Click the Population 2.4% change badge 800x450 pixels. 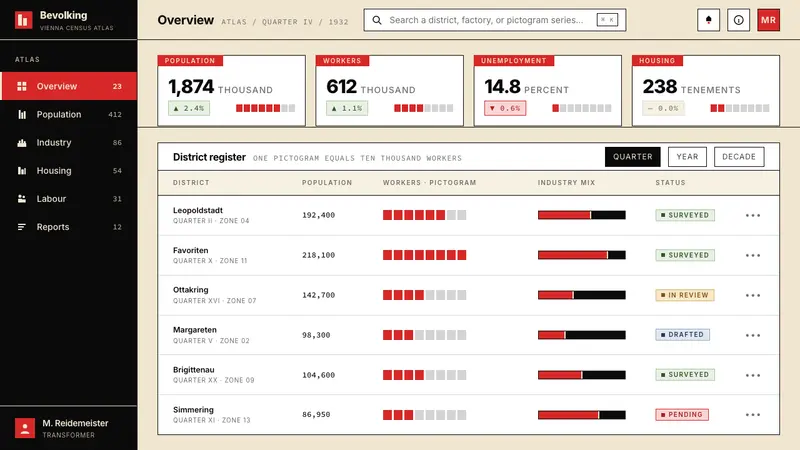189,108
